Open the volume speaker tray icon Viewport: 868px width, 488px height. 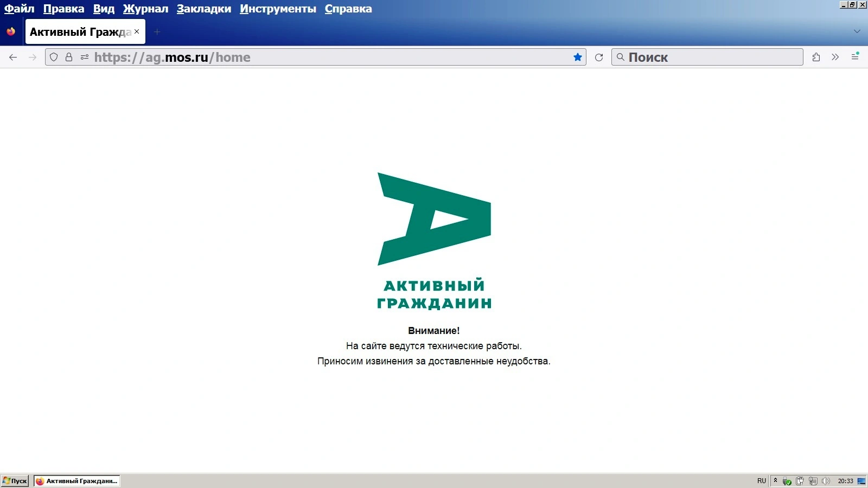pyautogui.click(x=826, y=481)
